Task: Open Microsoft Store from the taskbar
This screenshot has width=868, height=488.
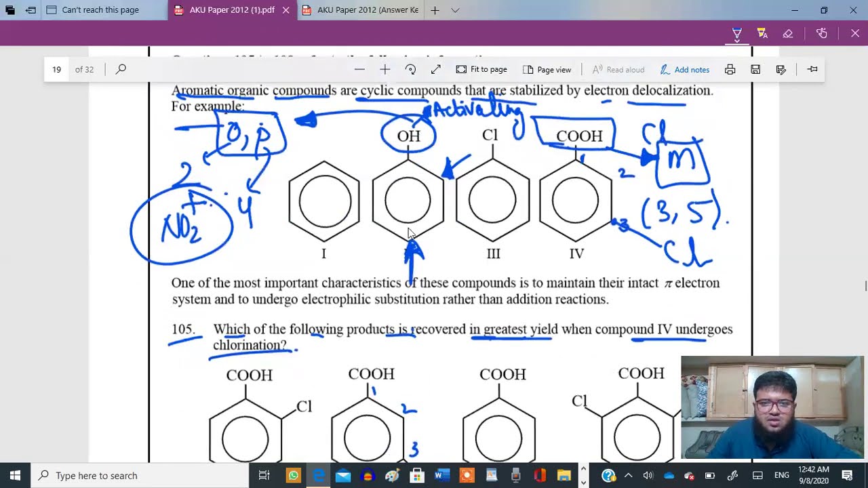Action: click(x=417, y=475)
